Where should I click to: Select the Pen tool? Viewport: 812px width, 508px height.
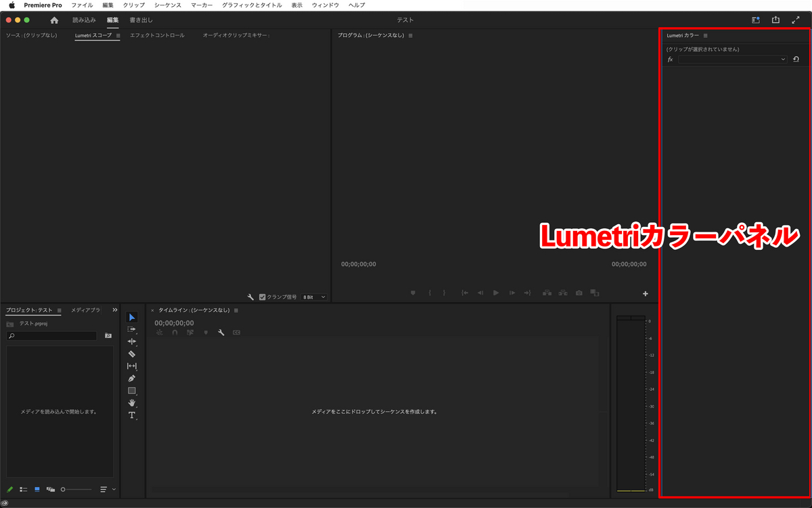coord(132,378)
